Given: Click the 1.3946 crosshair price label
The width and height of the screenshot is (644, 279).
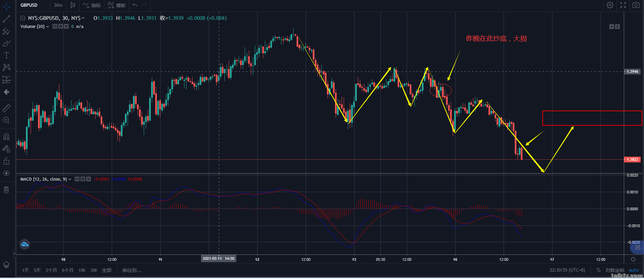Looking at the screenshot, I should coord(632,71).
